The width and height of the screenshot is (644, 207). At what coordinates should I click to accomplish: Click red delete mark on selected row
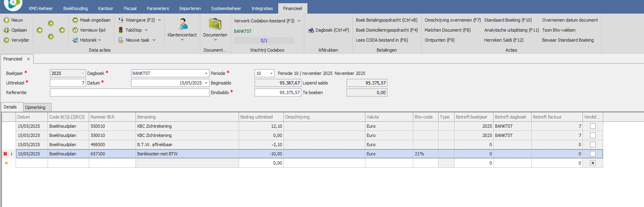(5, 154)
